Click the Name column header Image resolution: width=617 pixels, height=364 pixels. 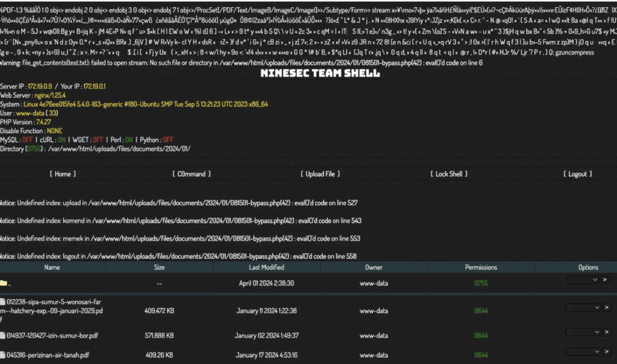pos(52,267)
